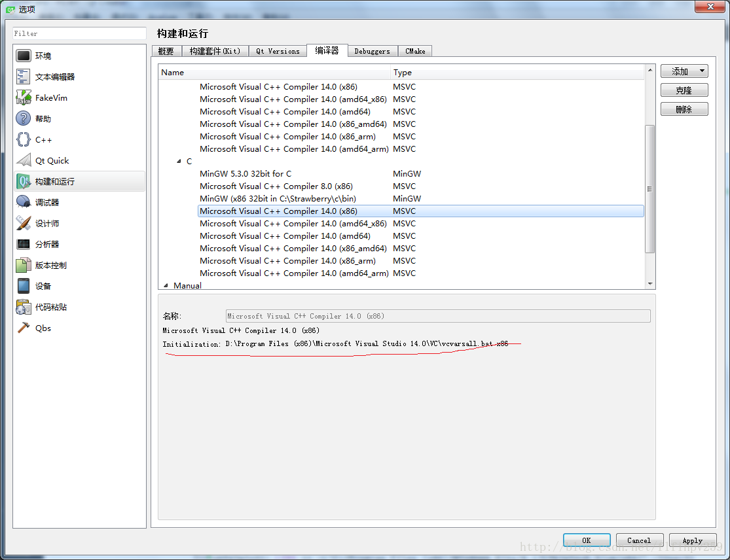Open the 调试器 bug icon

[24, 202]
